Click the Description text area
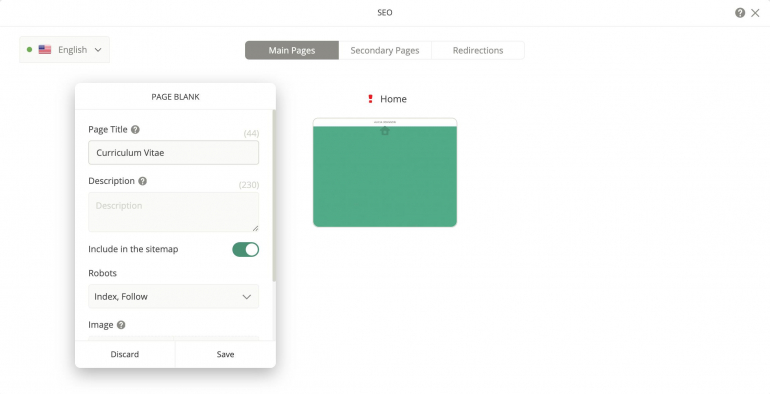The width and height of the screenshot is (770, 394). click(173, 212)
